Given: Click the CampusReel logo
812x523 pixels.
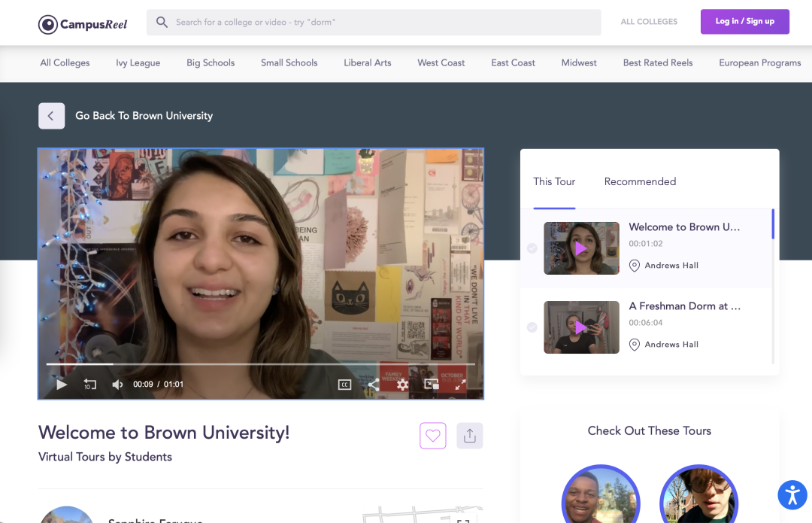Looking at the screenshot, I should point(83,24).
